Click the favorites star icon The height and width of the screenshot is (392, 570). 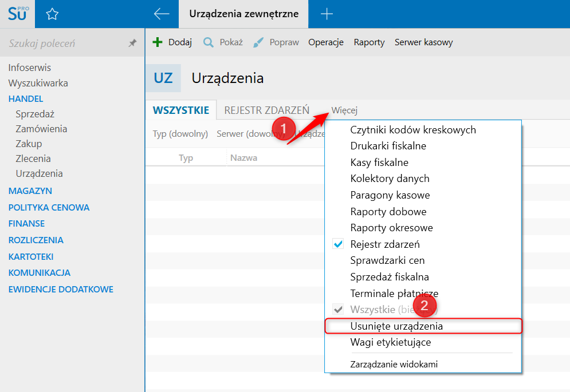coord(52,14)
